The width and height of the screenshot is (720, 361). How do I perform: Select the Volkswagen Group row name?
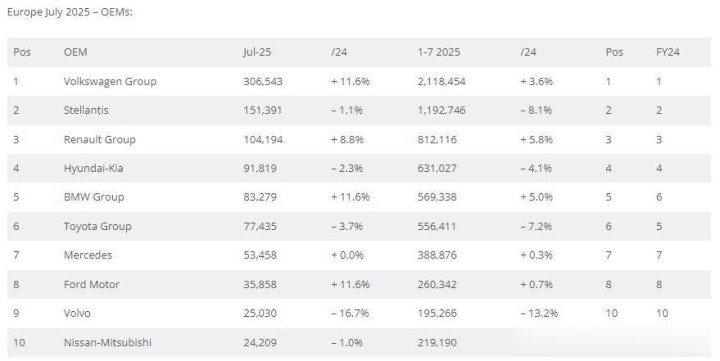[x=110, y=81]
